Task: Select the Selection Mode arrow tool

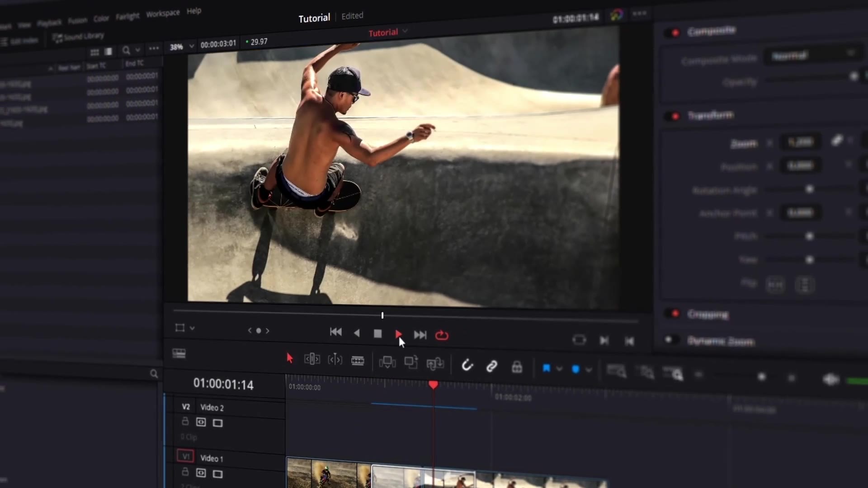Action: coord(290,358)
